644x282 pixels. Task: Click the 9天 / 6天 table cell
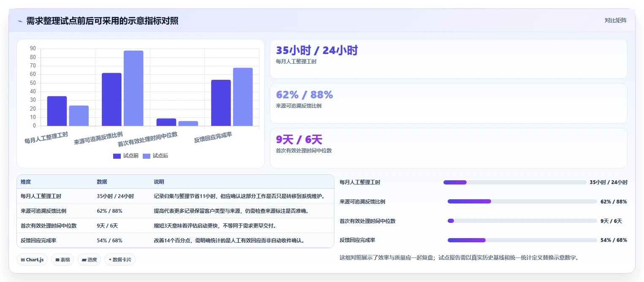(x=107, y=225)
